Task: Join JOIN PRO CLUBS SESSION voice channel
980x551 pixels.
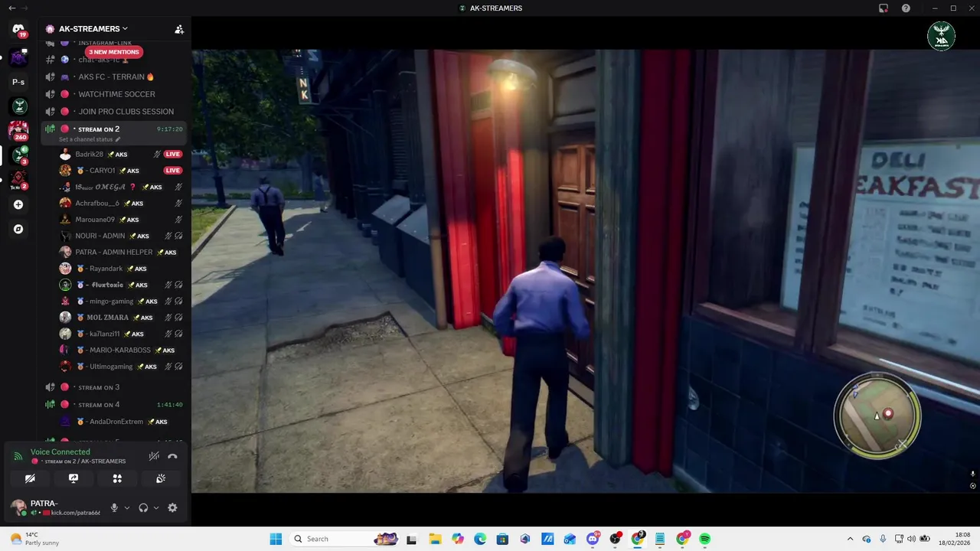Action: click(x=113, y=112)
